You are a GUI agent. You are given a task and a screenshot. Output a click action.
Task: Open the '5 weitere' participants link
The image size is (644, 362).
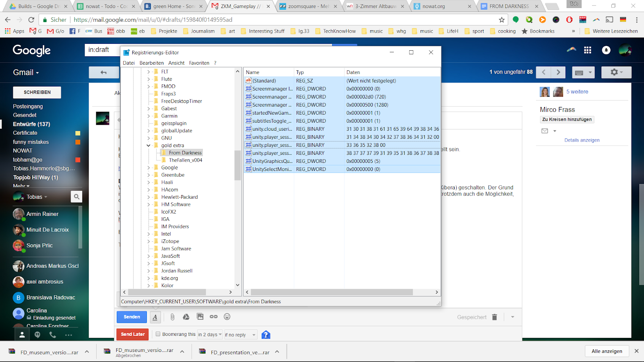tap(577, 92)
